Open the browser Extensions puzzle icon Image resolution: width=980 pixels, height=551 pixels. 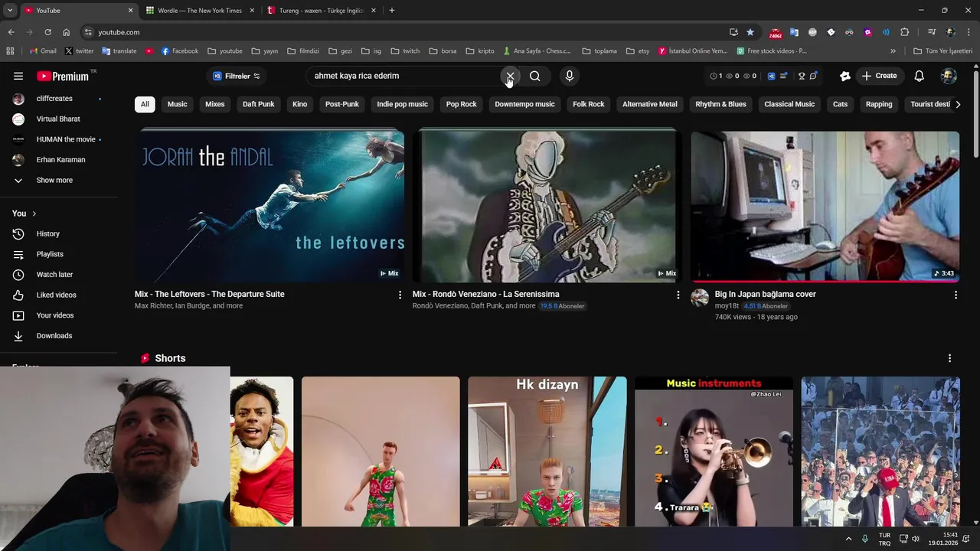point(905,32)
